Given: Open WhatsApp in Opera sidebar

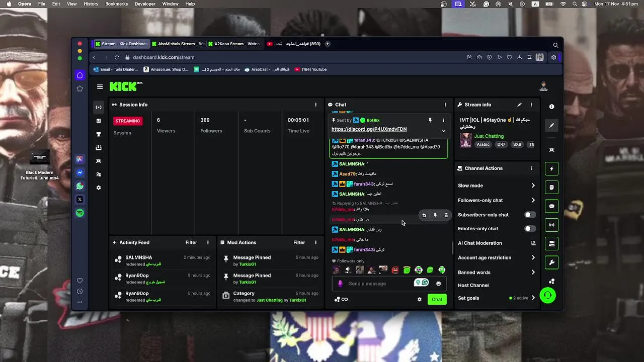Looking at the screenshot, I should [79, 186].
